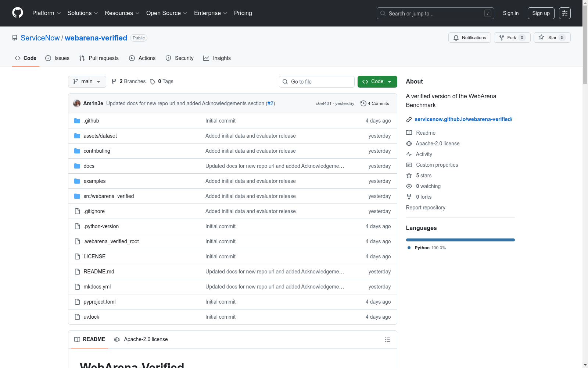Image resolution: width=588 pixels, height=368 pixels.
Task: Expand the Enterprise menu
Action: coord(211,13)
